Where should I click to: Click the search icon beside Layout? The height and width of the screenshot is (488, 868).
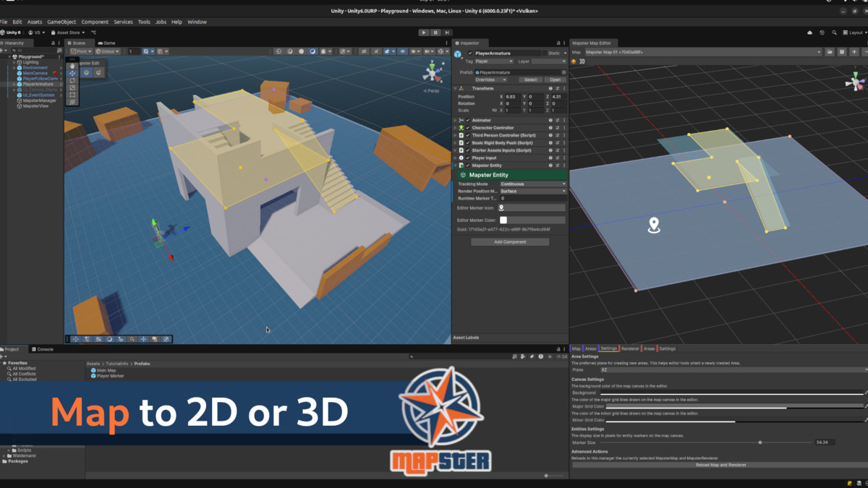(x=835, y=33)
